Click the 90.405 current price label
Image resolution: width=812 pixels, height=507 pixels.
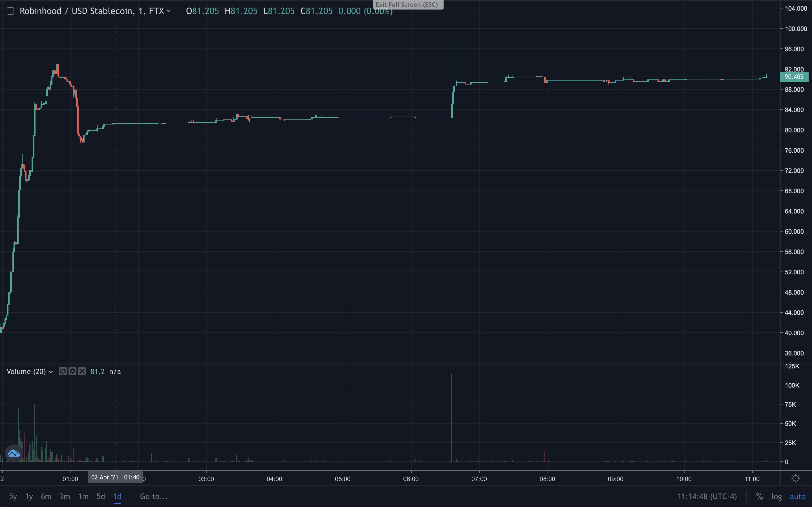[x=794, y=77]
